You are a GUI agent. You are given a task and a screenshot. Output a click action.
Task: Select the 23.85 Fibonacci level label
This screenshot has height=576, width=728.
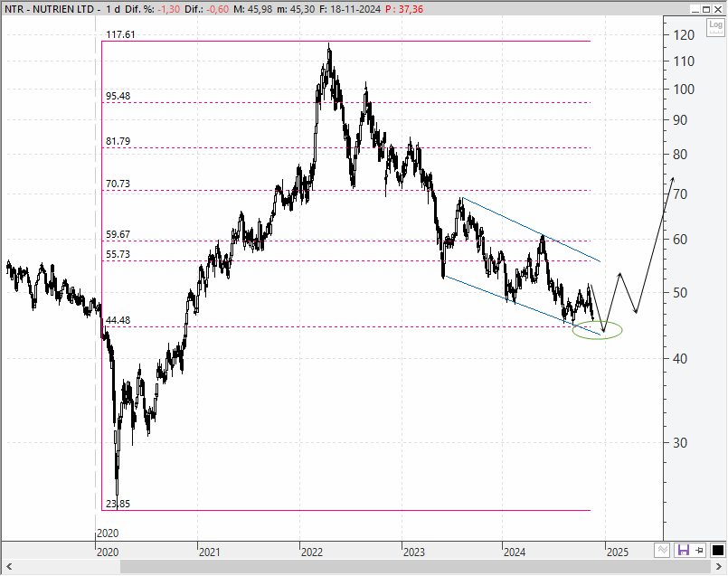coord(118,504)
